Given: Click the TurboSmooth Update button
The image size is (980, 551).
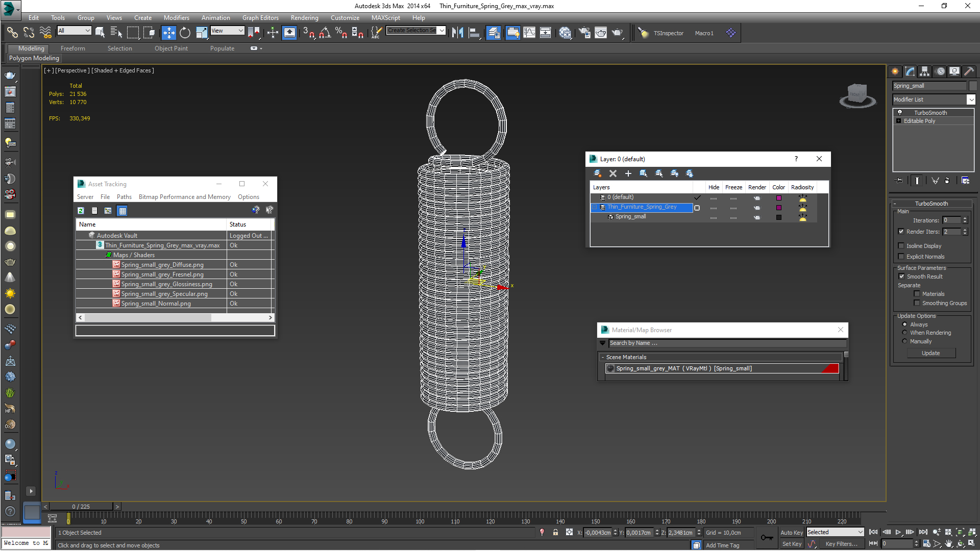Looking at the screenshot, I should click(x=931, y=353).
